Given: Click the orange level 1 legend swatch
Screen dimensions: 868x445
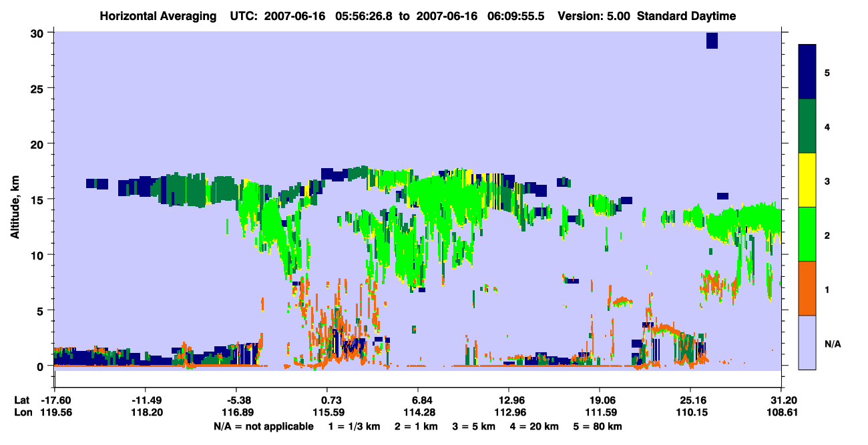Looking at the screenshot, I should [x=808, y=288].
